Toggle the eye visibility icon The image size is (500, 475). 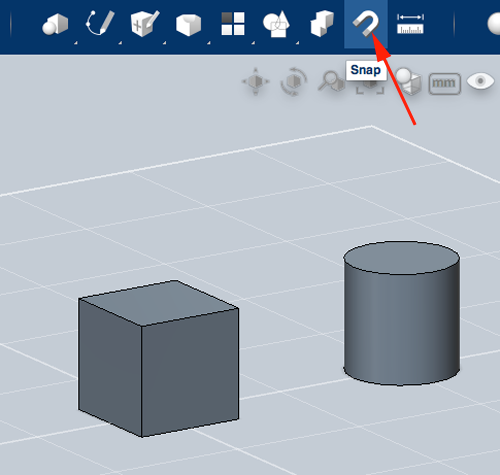point(480,81)
